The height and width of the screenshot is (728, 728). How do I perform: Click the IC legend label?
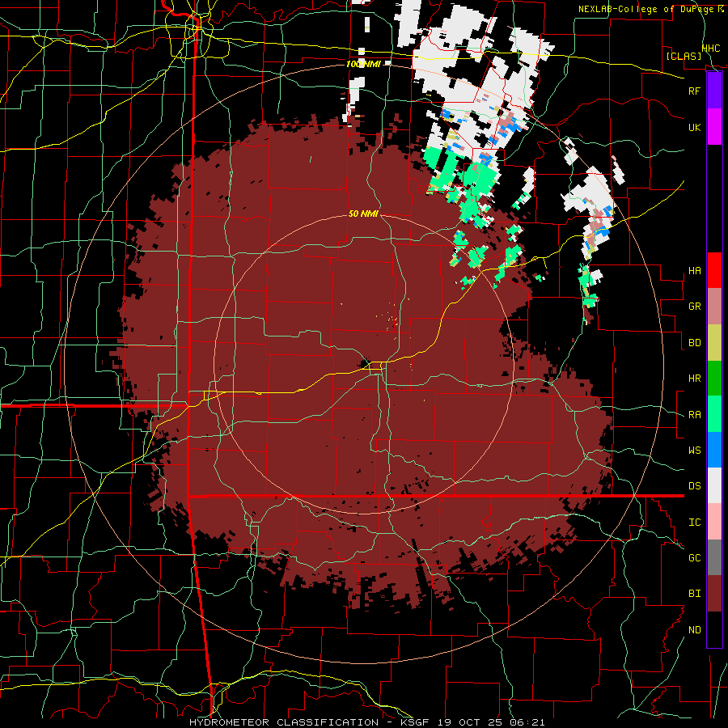point(695,523)
